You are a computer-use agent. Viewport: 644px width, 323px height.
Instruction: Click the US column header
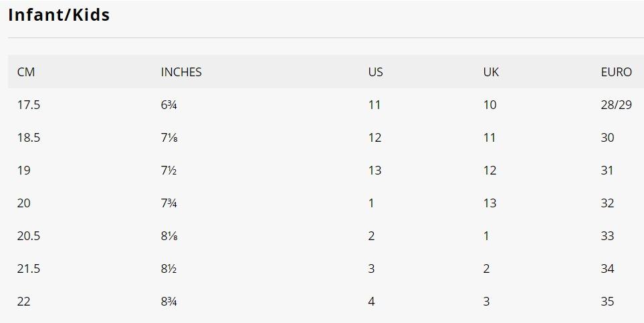(x=376, y=72)
